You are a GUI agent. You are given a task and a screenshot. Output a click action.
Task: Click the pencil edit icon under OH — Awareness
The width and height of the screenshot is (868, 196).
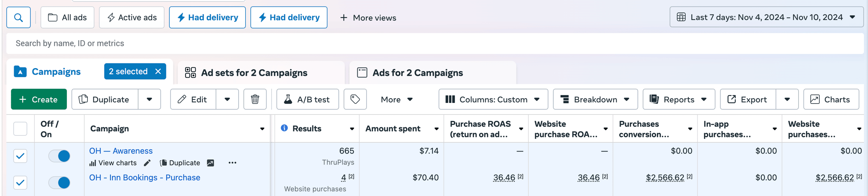pyautogui.click(x=147, y=163)
